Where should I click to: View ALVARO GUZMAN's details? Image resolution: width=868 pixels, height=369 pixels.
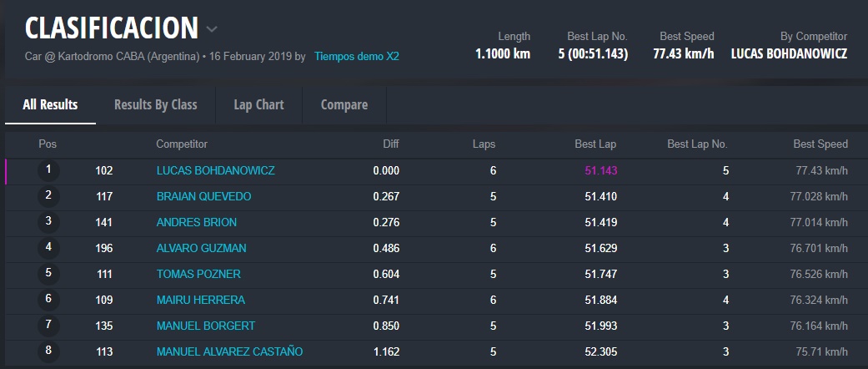[201, 248]
